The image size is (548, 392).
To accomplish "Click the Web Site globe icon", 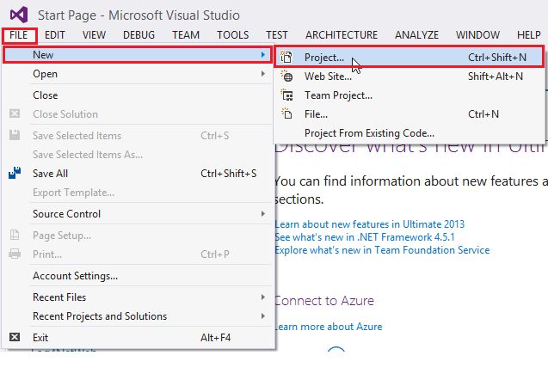I will coord(287,77).
